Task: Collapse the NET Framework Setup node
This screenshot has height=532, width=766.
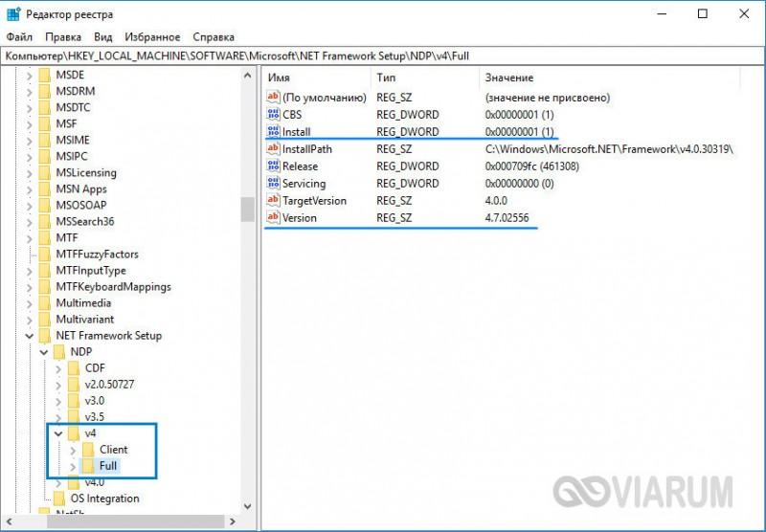Action: tap(29, 336)
